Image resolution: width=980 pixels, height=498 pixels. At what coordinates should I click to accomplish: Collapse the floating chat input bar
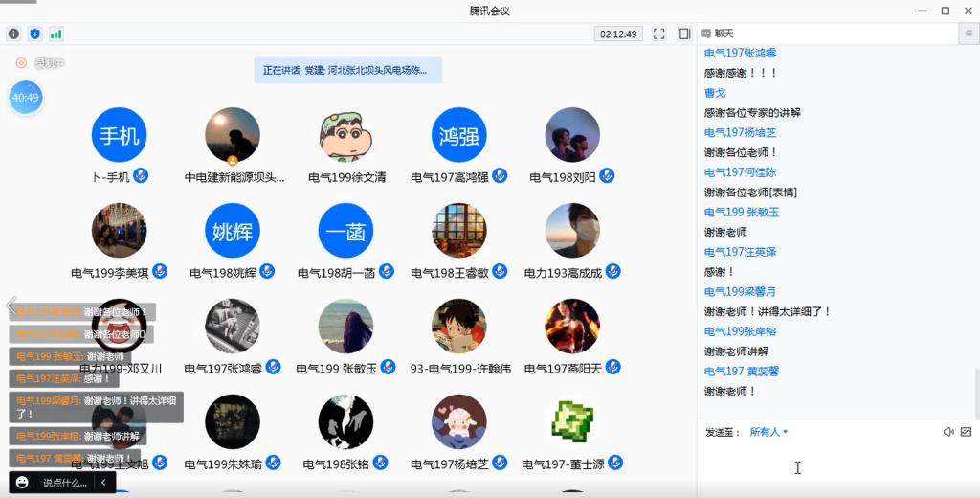coord(103,483)
